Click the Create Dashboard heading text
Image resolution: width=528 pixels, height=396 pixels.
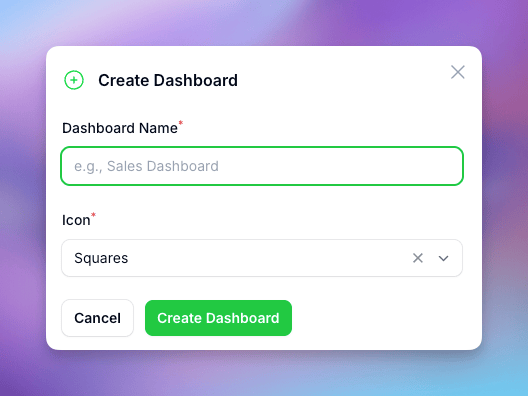(x=168, y=80)
